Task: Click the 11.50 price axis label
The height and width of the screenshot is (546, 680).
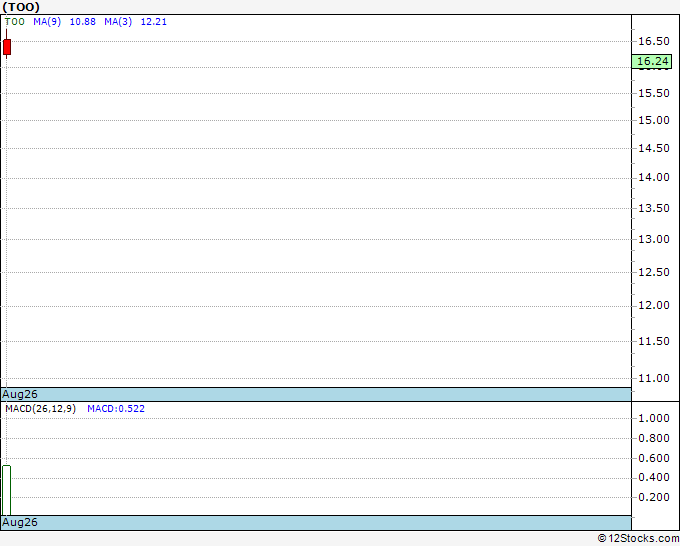Action: pos(654,341)
